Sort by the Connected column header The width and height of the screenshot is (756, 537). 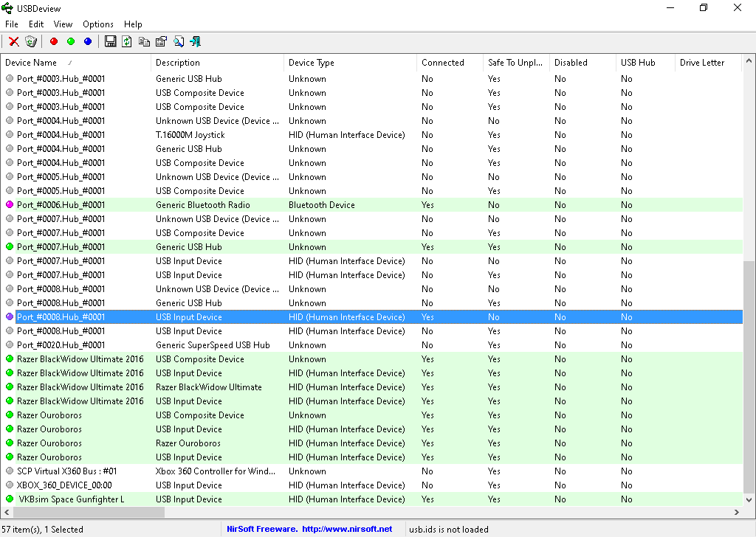[x=450, y=63]
